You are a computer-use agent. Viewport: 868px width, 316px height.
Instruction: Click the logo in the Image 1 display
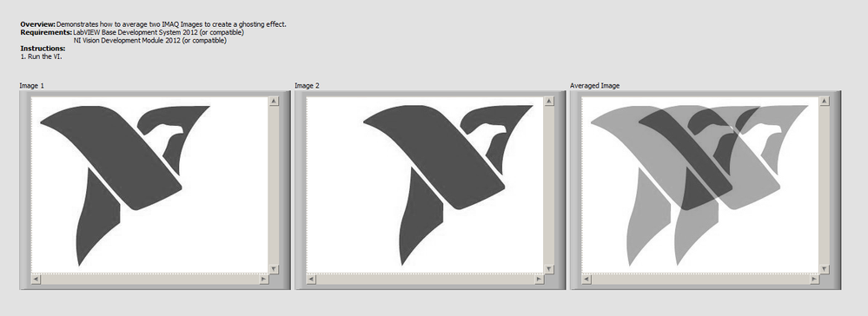pos(125,186)
